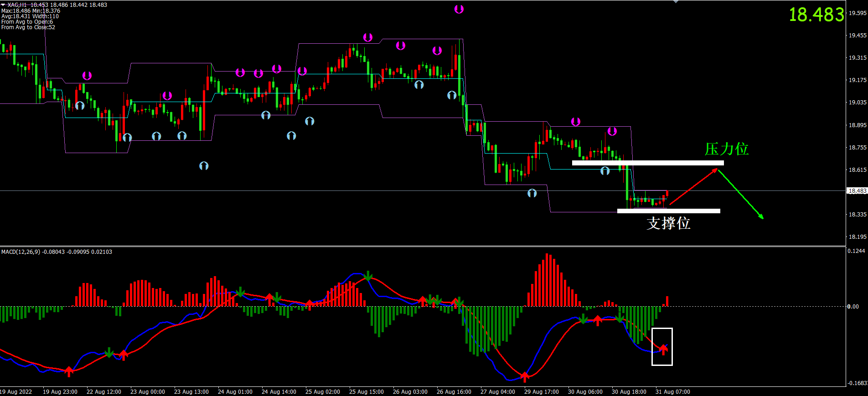Image resolution: width=868 pixels, height=396 pixels.
Task: Click the white 支撑位 text label
Action: point(668,223)
